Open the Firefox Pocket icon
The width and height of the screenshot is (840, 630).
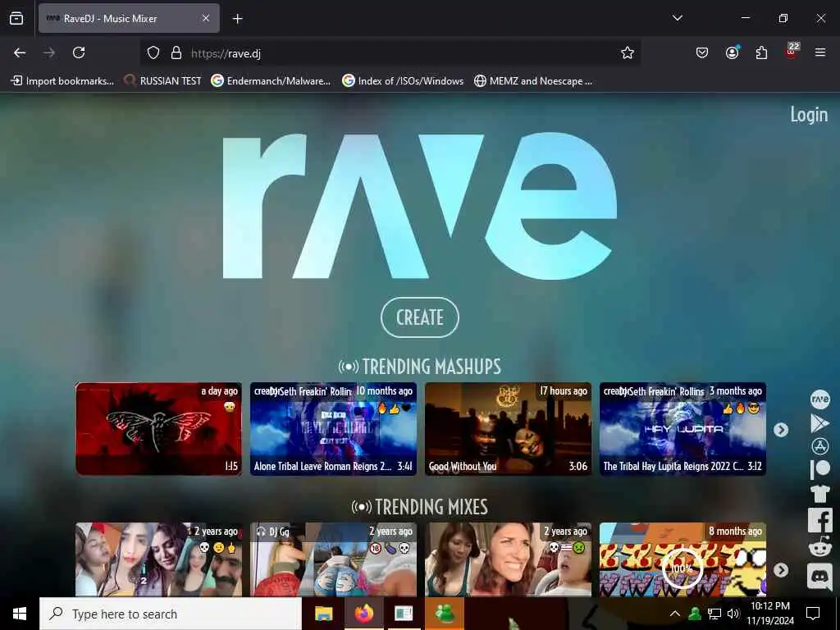(702, 52)
